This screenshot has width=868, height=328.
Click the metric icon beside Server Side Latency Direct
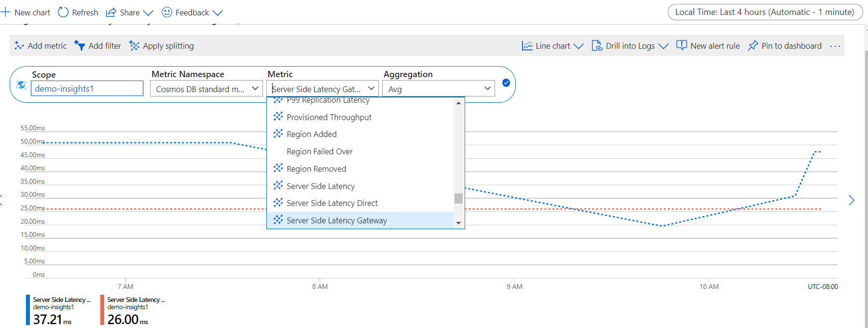coord(278,202)
